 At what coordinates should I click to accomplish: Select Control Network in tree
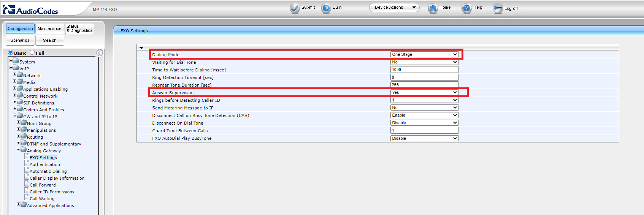click(x=40, y=96)
